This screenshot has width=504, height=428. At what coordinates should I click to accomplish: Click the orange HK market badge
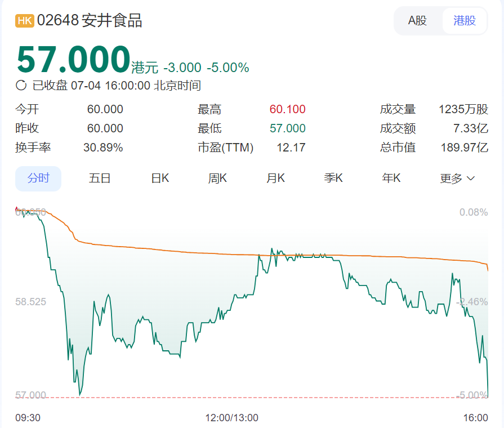25,21
